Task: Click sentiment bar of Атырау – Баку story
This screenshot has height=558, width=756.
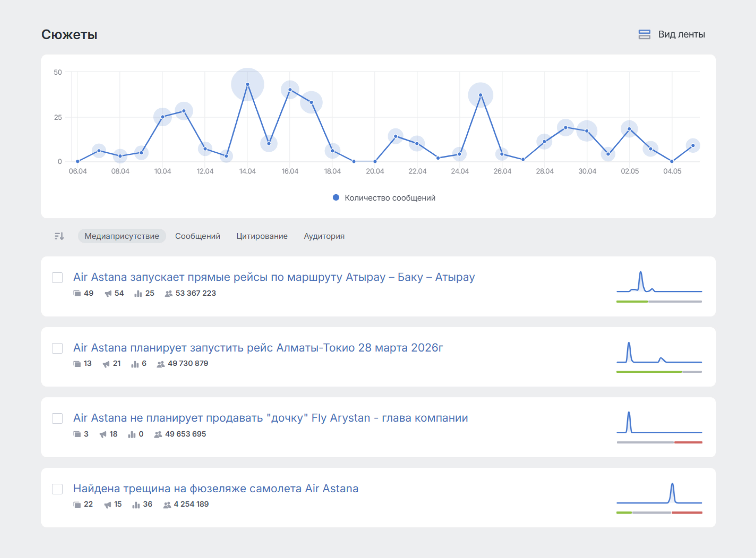Action: (659, 302)
